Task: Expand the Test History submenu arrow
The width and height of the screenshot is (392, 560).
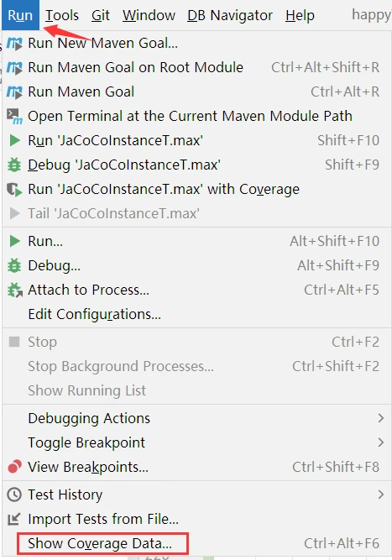Action: 381,495
